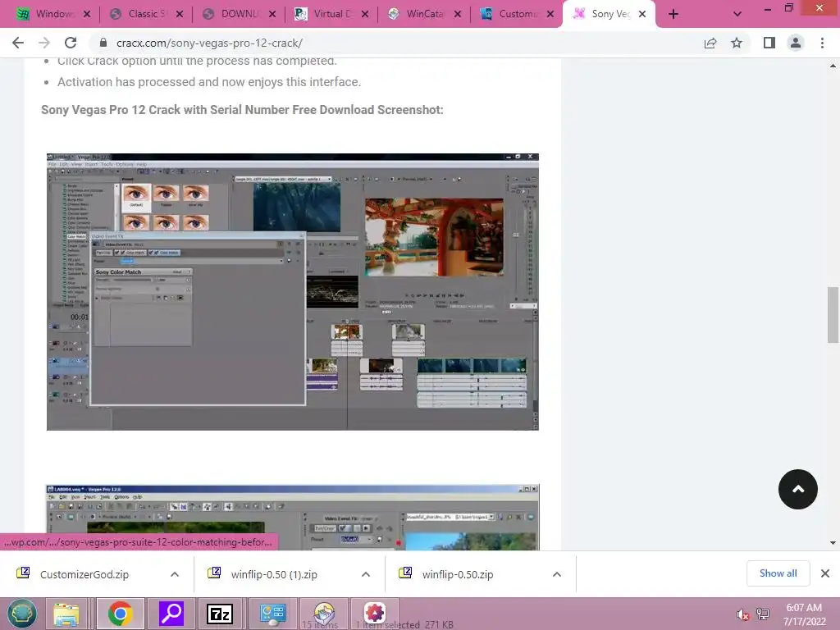840x630 pixels.
Task: Bookmark this page with the star icon
Action: [x=737, y=43]
